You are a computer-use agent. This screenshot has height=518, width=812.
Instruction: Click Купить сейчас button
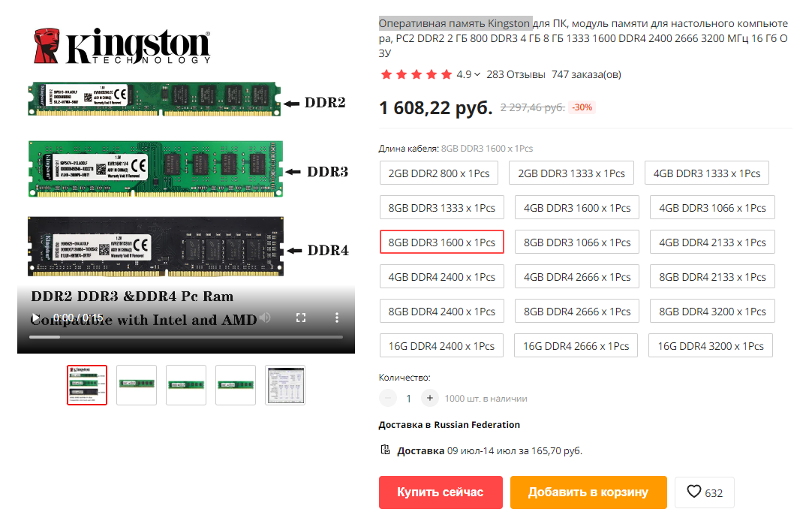[441, 492]
